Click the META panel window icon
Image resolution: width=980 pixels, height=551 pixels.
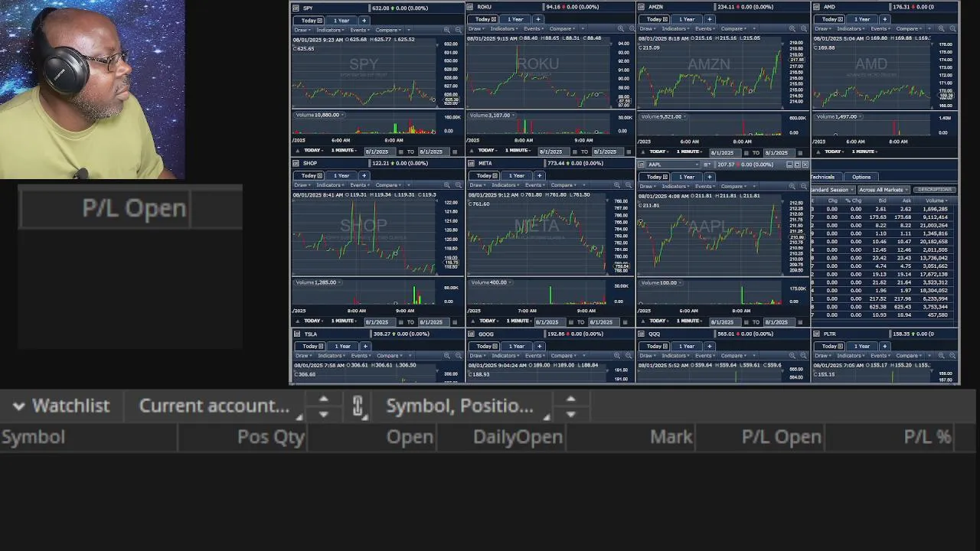(471, 163)
